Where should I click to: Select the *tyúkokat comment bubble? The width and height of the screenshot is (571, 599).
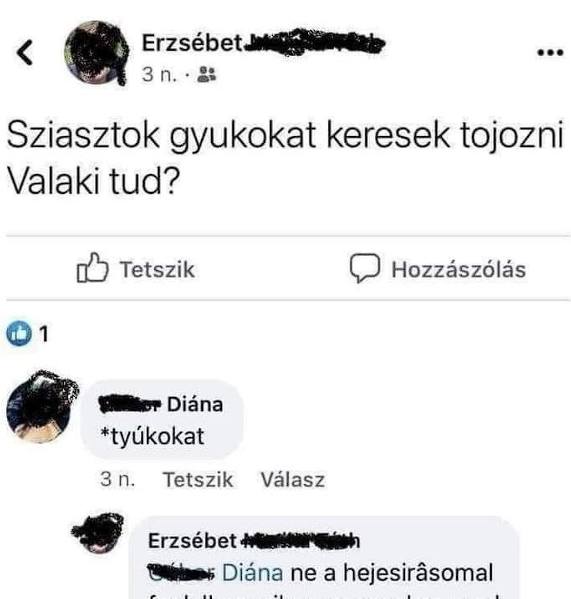(x=162, y=419)
